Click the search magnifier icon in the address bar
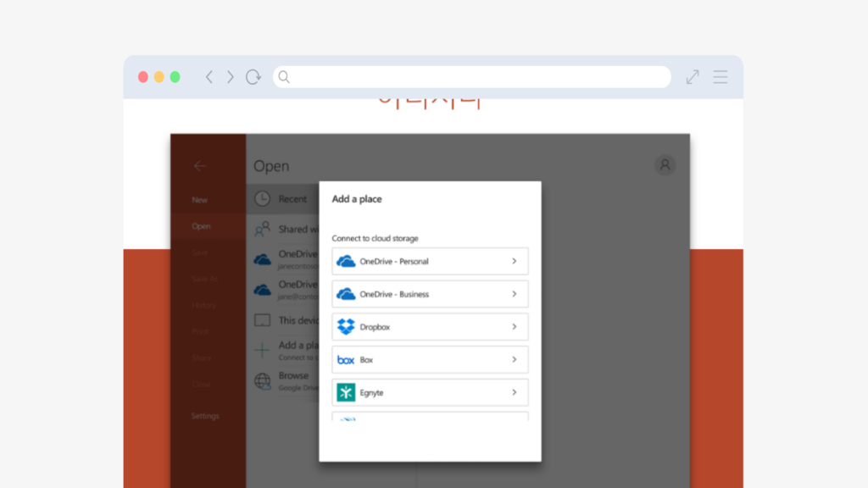Viewport: 868px width, 488px height. pos(284,77)
